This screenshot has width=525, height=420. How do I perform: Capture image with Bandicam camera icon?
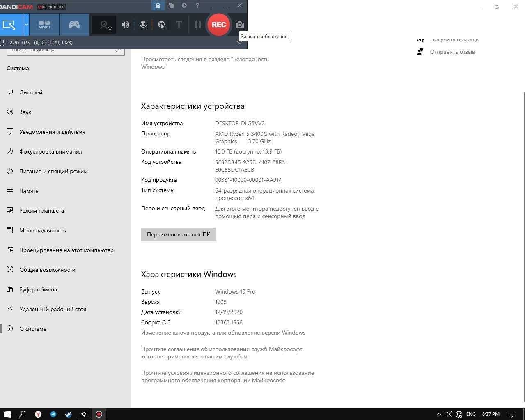240,25
